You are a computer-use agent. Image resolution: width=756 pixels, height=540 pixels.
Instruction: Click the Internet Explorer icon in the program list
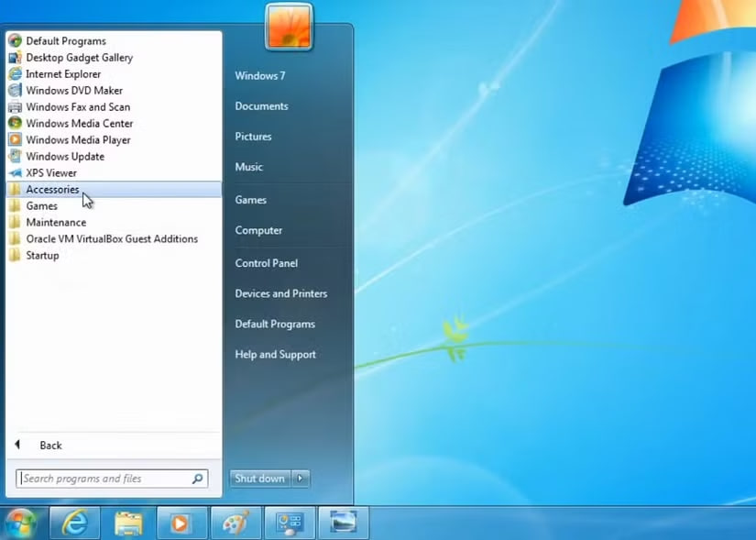click(x=15, y=74)
